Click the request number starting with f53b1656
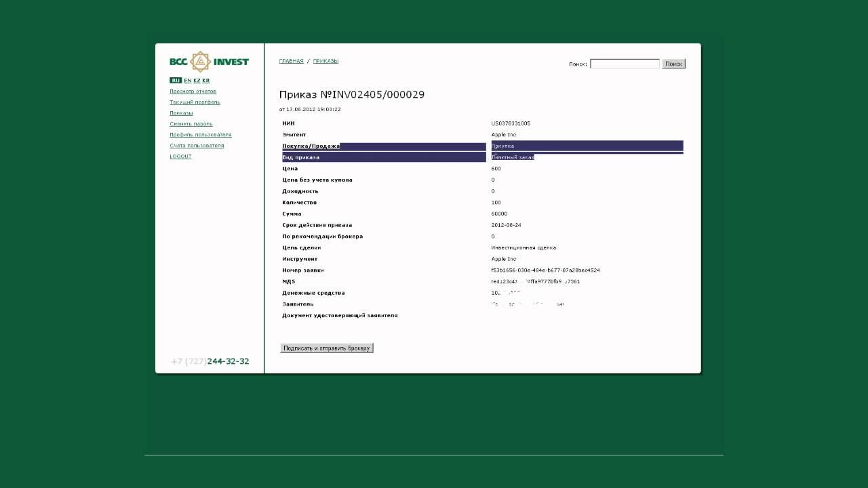 [546, 270]
